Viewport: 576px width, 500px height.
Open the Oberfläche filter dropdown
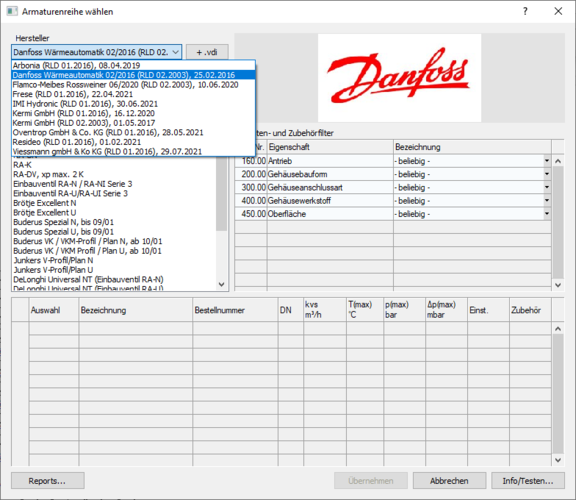547,214
